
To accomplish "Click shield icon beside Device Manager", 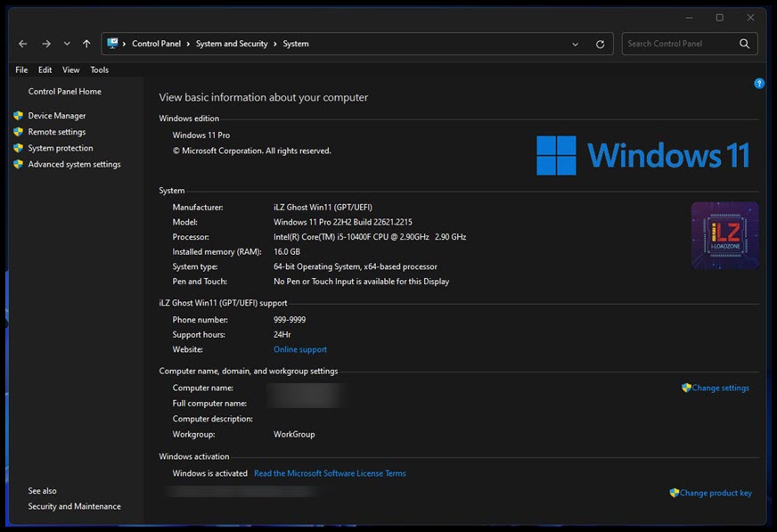I will (x=19, y=116).
